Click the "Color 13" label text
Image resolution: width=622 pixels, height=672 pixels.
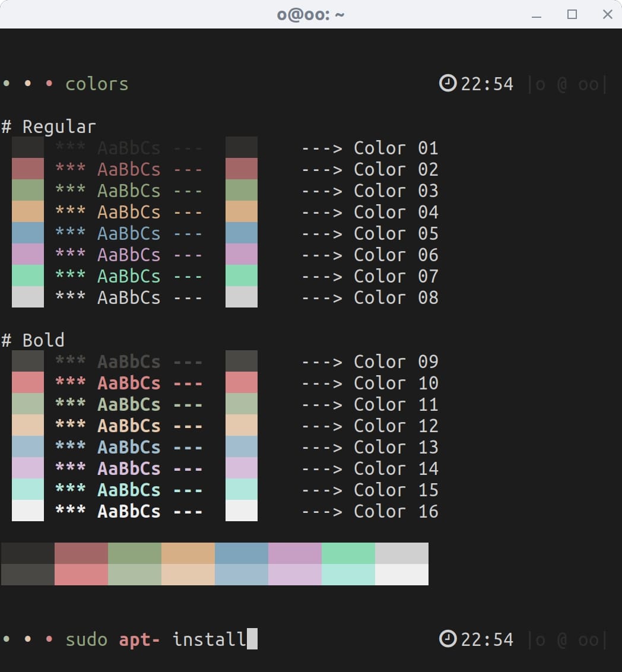(x=396, y=447)
